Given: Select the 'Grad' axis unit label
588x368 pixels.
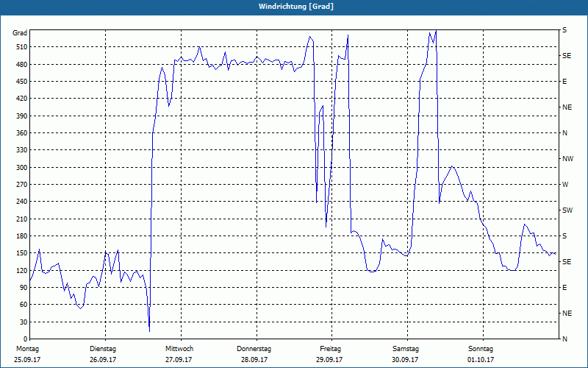Looking at the screenshot, I should click(x=20, y=33).
